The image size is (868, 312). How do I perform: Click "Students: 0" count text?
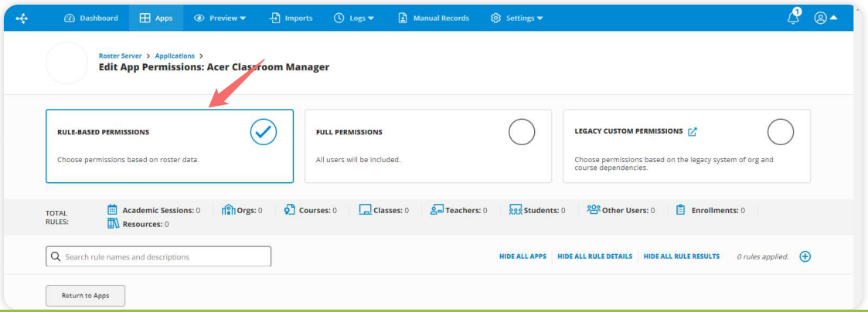tap(545, 210)
